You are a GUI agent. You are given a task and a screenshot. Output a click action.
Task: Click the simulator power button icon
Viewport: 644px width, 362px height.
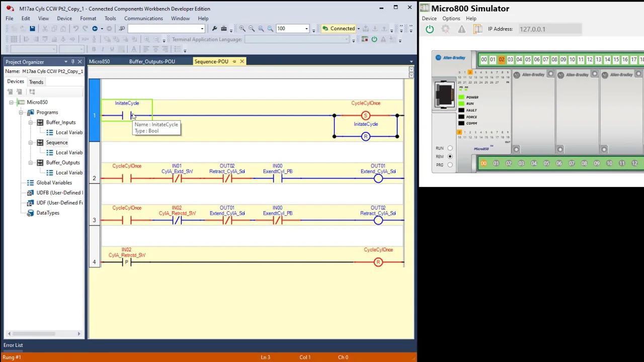430,29
